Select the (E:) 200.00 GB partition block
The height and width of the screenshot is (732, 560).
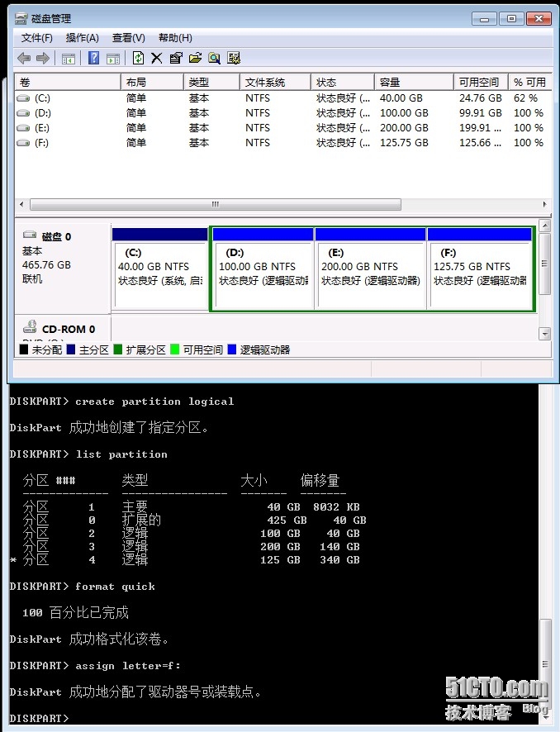[371, 269]
